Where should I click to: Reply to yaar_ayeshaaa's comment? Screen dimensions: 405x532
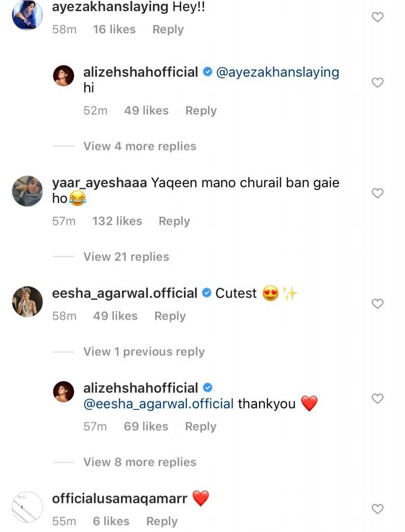[174, 221]
